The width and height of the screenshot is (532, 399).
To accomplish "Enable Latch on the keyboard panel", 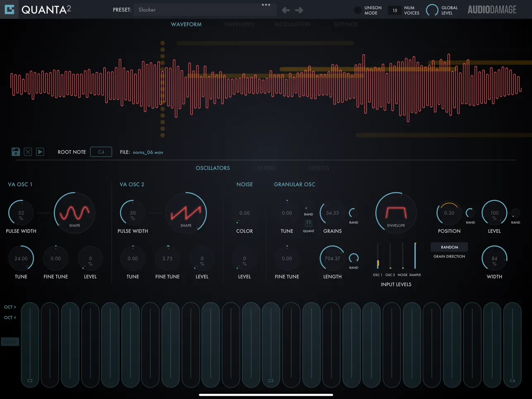I will click(10, 341).
